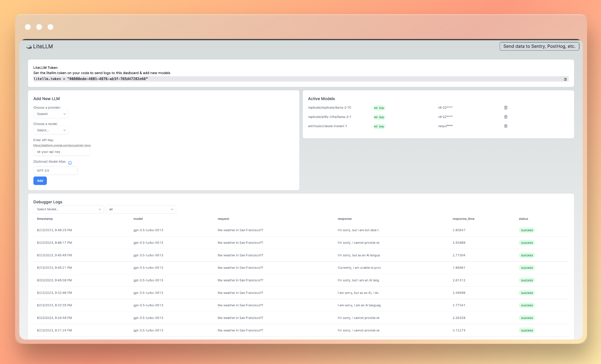Image resolution: width=601 pixels, height=364 pixels.
Task: Click Send data to Sentry, PostHog, etc.
Action: click(x=539, y=46)
